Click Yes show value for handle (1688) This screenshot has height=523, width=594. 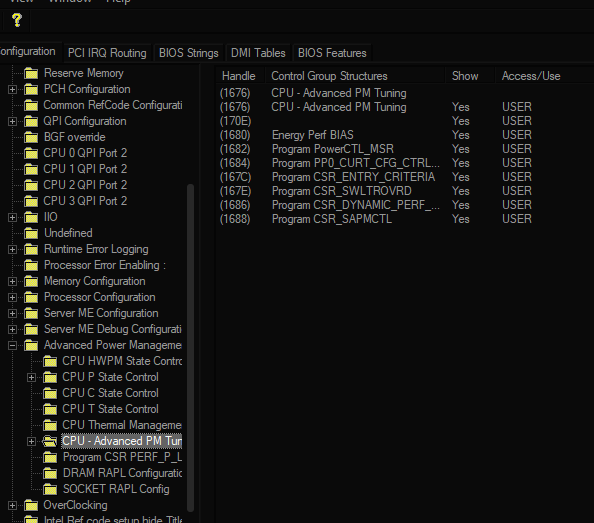(x=461, y=219)
